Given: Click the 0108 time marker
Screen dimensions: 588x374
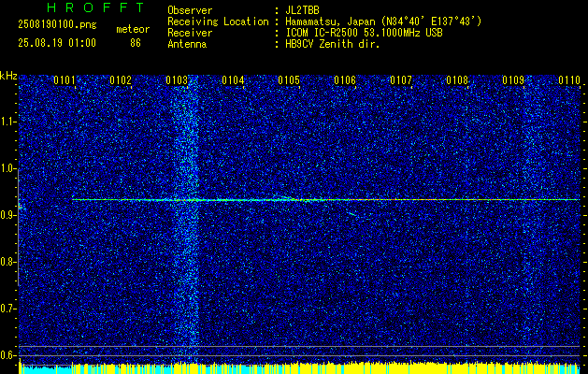Looking at the screenshot, I should (x=457, y=80).
